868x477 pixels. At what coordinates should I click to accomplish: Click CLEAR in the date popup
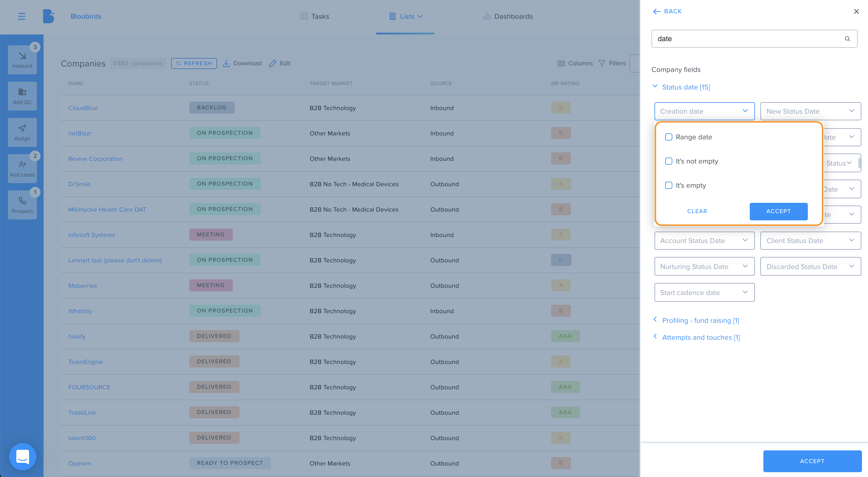[x=697, y=211]
